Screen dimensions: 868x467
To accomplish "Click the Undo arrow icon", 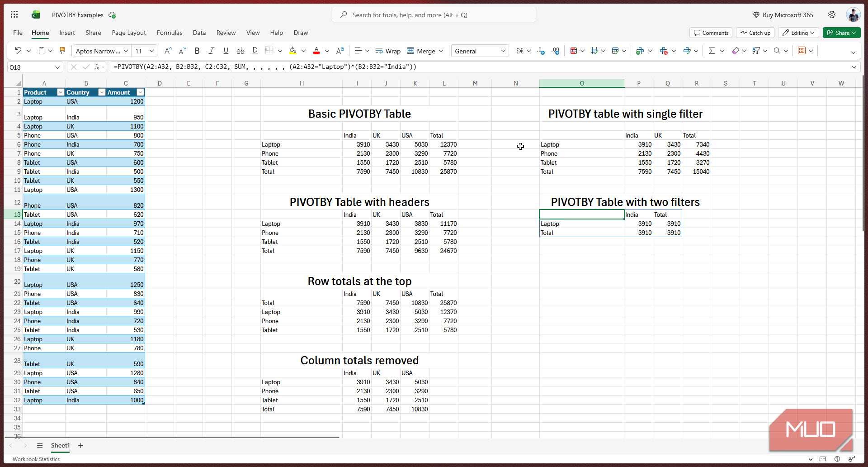I will click(18, 51).
